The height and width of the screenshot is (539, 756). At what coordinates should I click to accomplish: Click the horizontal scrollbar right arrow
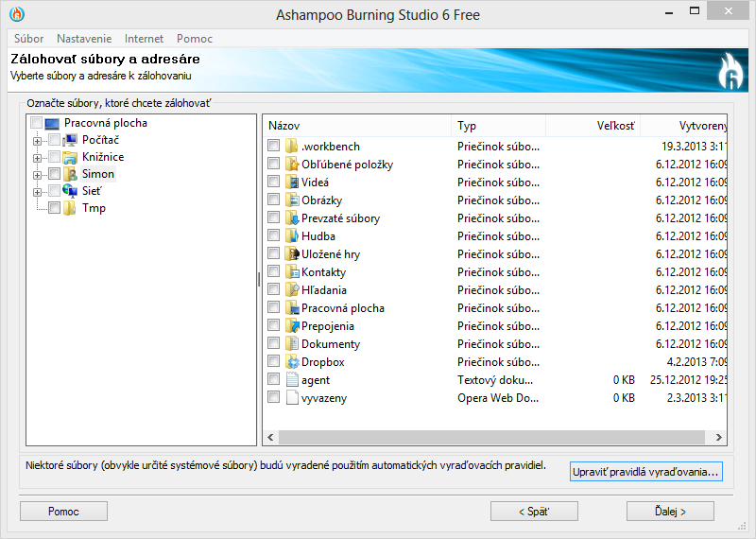point(719,437)
